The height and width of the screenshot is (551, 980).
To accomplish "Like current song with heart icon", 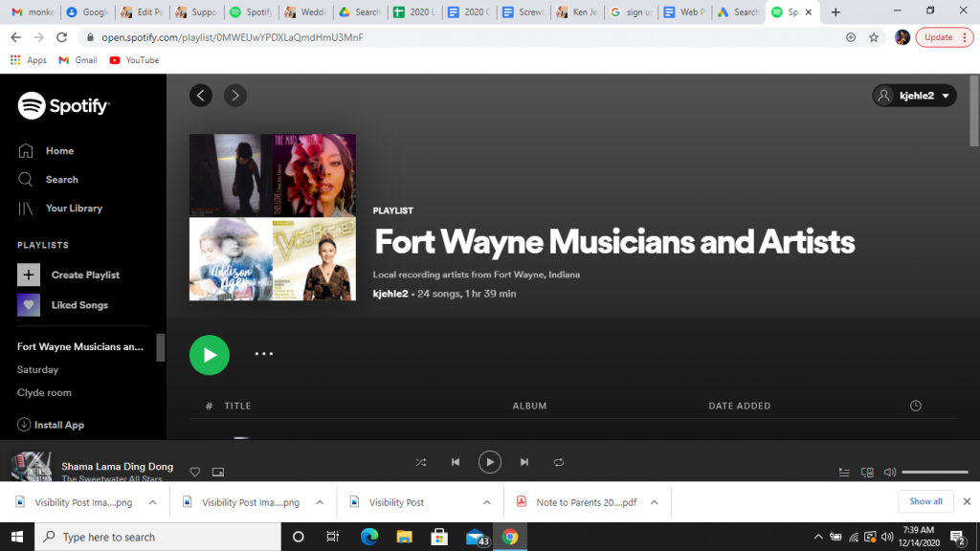I will tap(195, 473).
